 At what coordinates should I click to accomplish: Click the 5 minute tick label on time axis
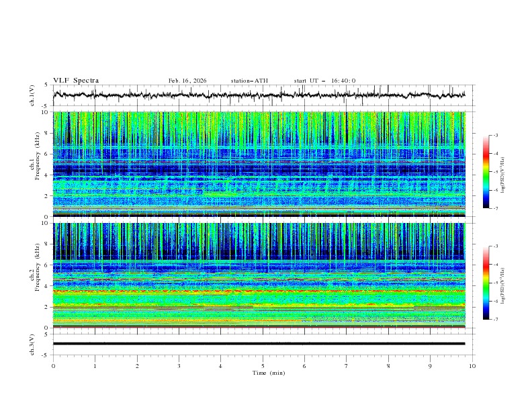tap(263, 366)
